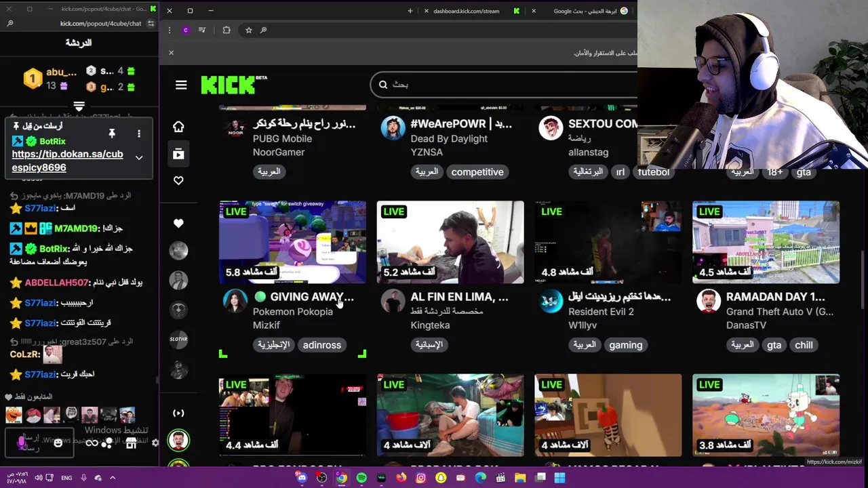Screen dimensions: 868x488
Task: Open taskbar volume control
Action: pos(39,478)
